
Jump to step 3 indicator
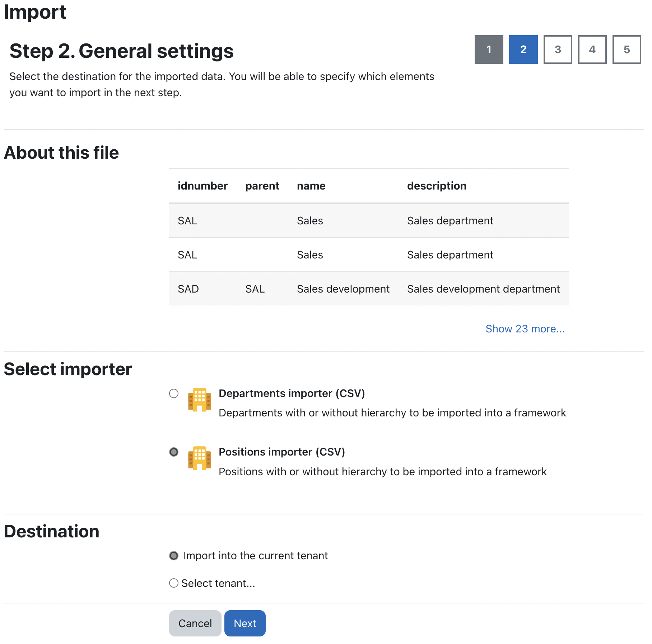[558, 50]
